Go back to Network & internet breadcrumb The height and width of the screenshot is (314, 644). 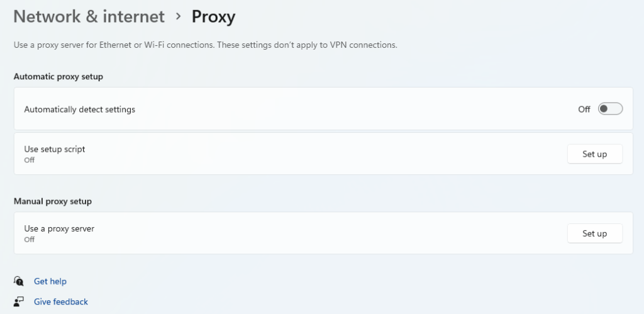[x=89, y=16]
